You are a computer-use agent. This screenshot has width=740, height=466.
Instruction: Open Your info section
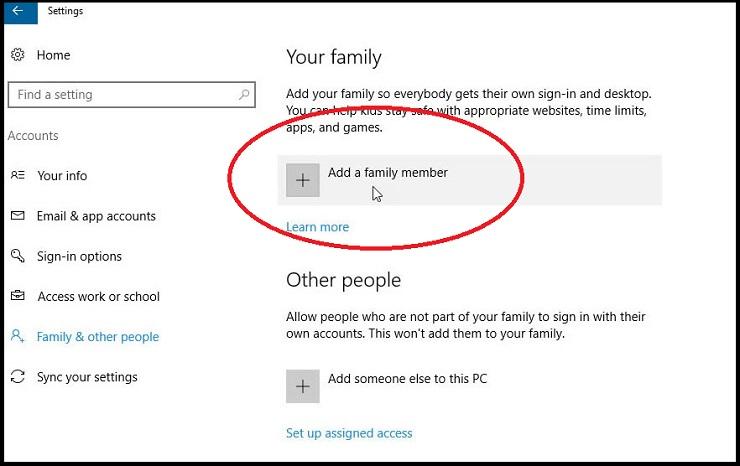pyautogui.click(x=62, y=176)
